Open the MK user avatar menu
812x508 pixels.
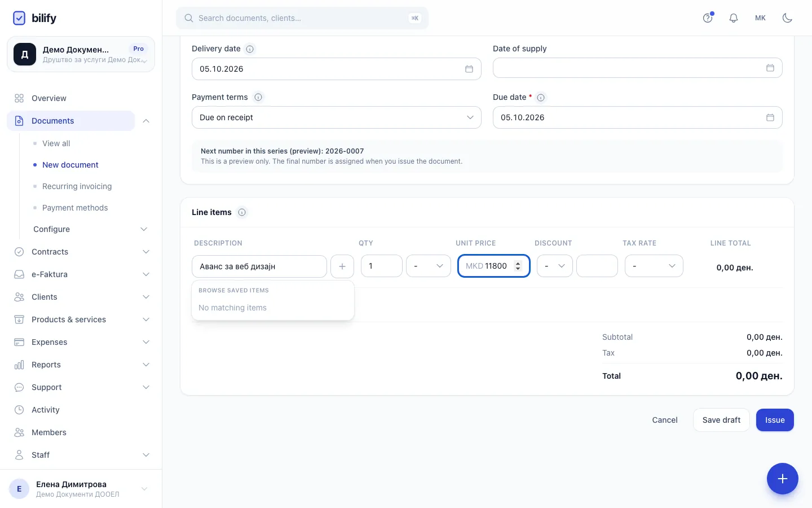click(760, 18)
